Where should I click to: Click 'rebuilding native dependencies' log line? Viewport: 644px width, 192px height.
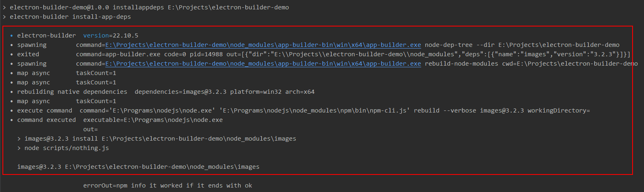pos(72,92)
